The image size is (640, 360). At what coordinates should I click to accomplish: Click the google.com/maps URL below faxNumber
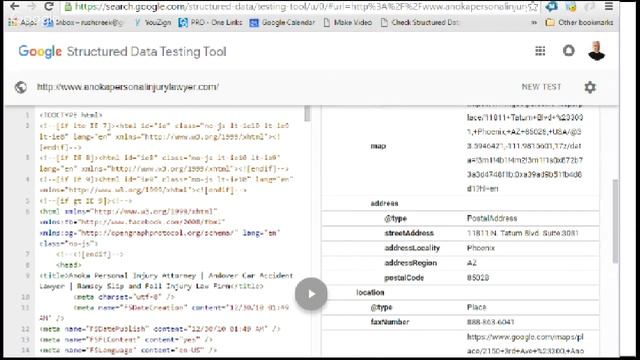click(525, 344)
